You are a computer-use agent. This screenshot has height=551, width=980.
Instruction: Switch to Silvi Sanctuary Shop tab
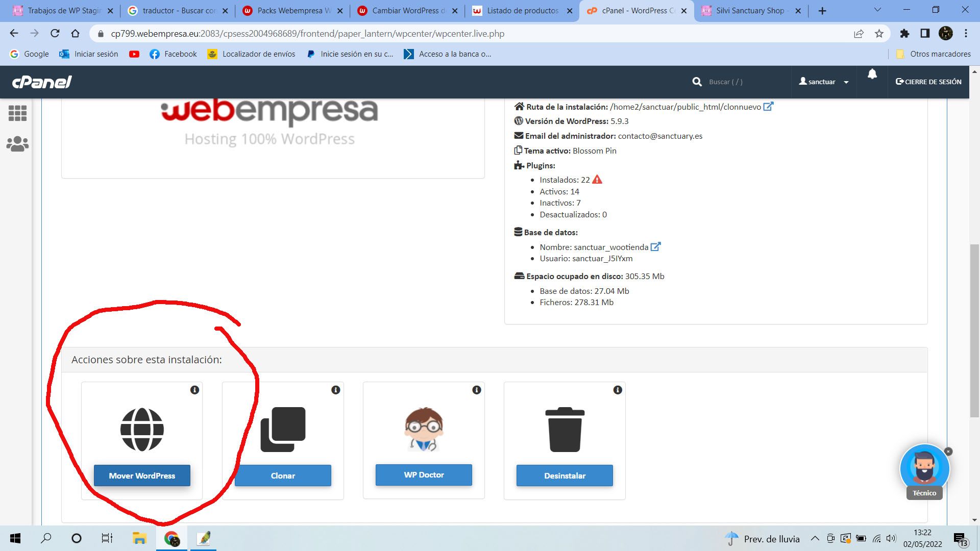[x=750, y=10]
